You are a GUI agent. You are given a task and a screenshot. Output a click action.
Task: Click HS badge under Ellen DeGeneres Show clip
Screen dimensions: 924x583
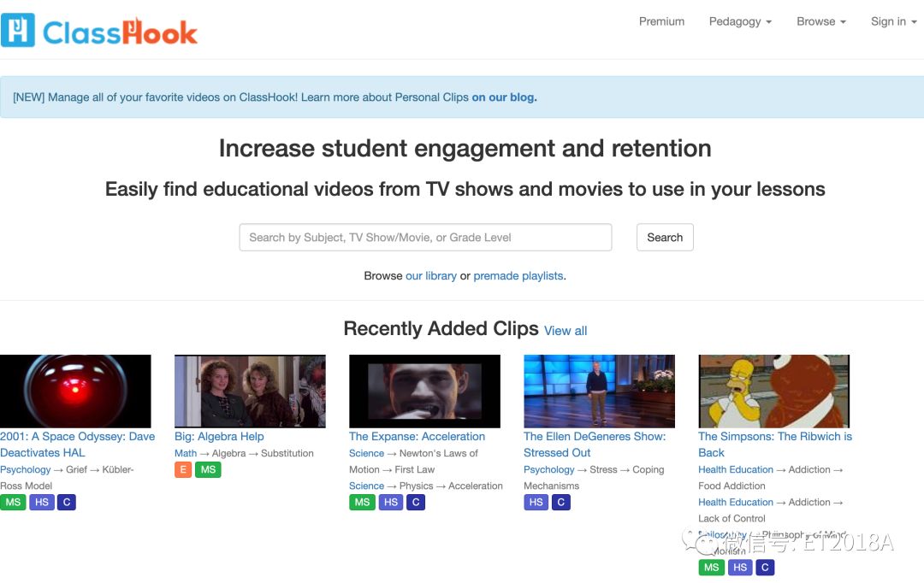(536, 503)
